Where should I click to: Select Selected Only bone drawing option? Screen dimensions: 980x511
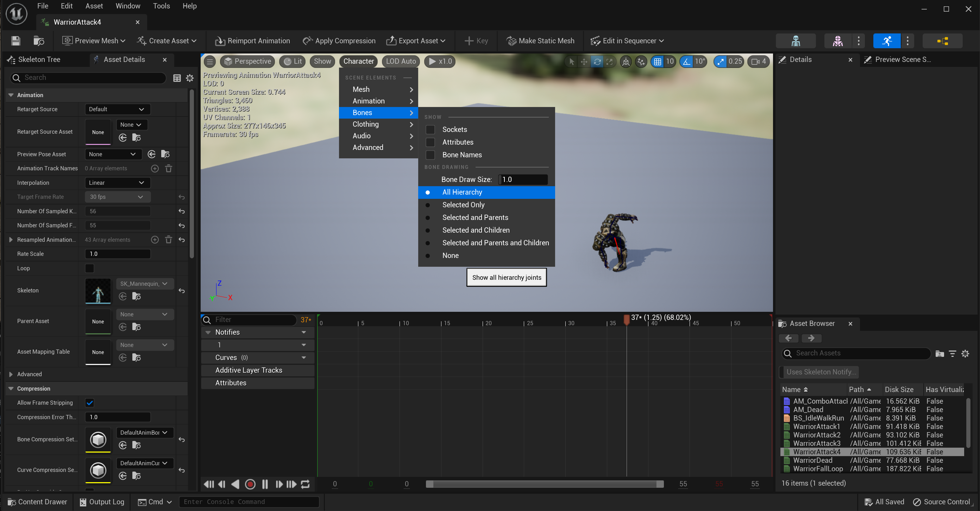click(x=486, y=205)
